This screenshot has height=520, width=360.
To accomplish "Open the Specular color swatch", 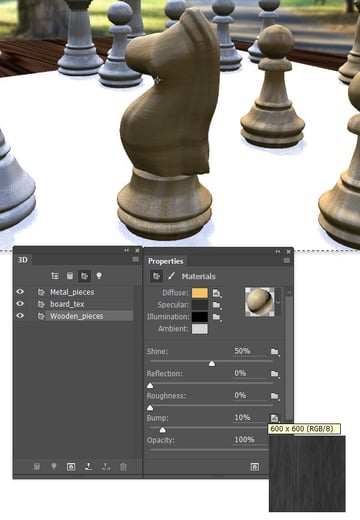I will (x=200, y=305).
